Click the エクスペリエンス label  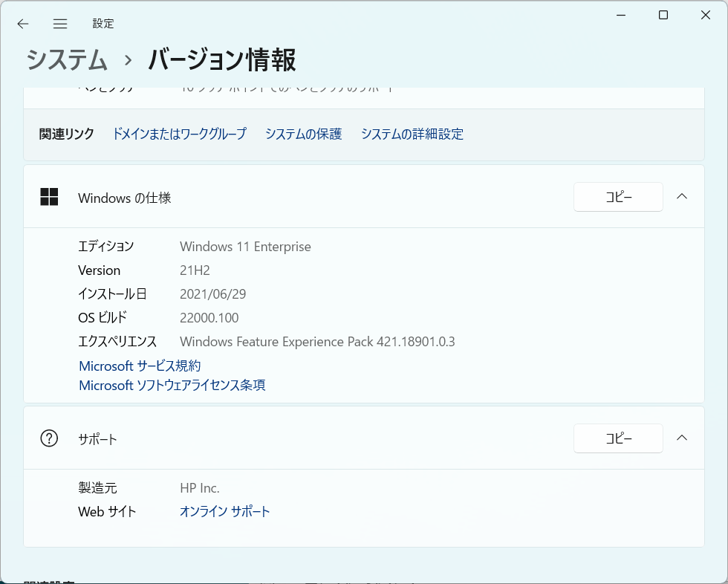tap(117, 342)
